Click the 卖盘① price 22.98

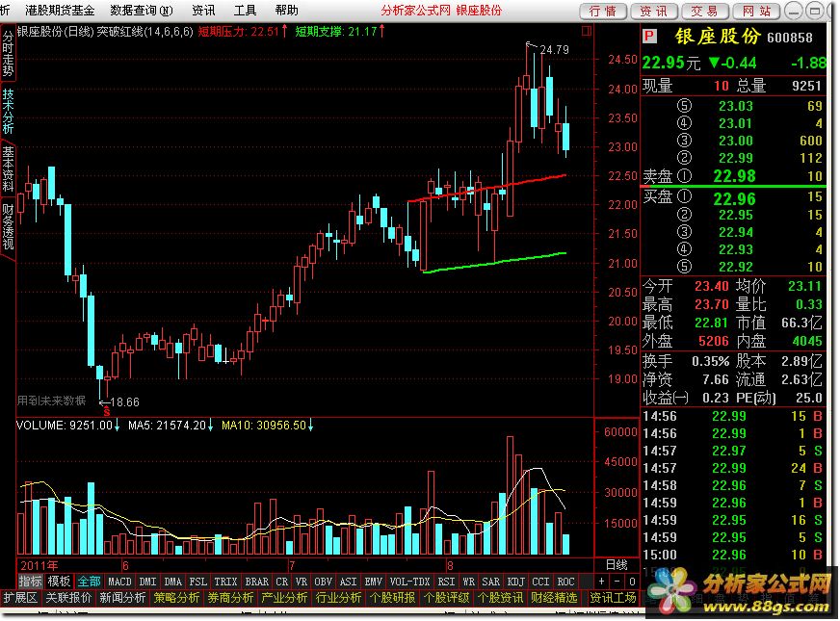click(x=734, y=176)
